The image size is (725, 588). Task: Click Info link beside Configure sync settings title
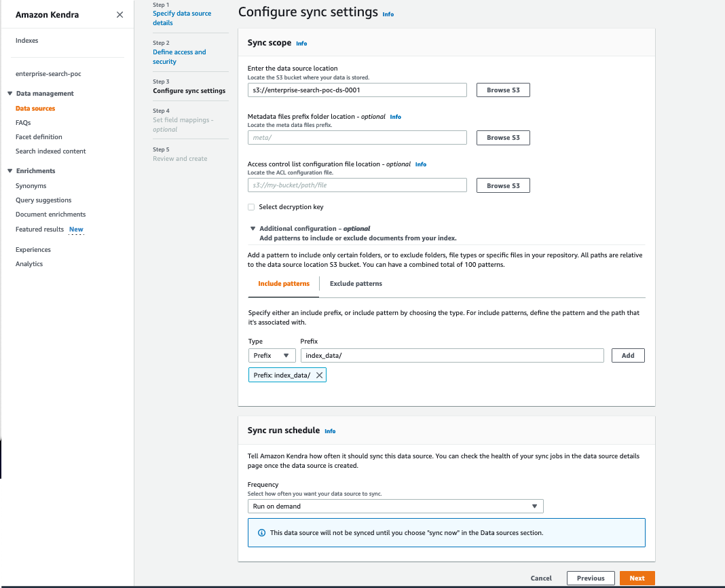388,14
